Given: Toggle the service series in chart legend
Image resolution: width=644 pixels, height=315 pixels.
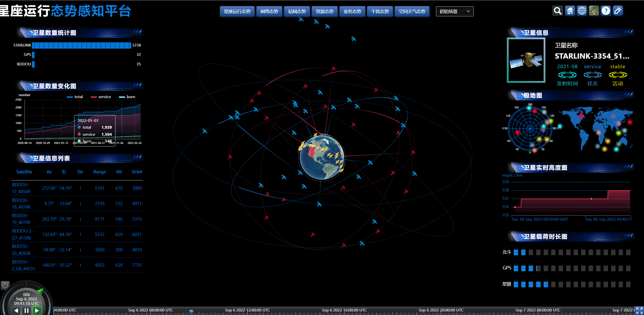Looking at the screenshot, I should tap(101, 97).
